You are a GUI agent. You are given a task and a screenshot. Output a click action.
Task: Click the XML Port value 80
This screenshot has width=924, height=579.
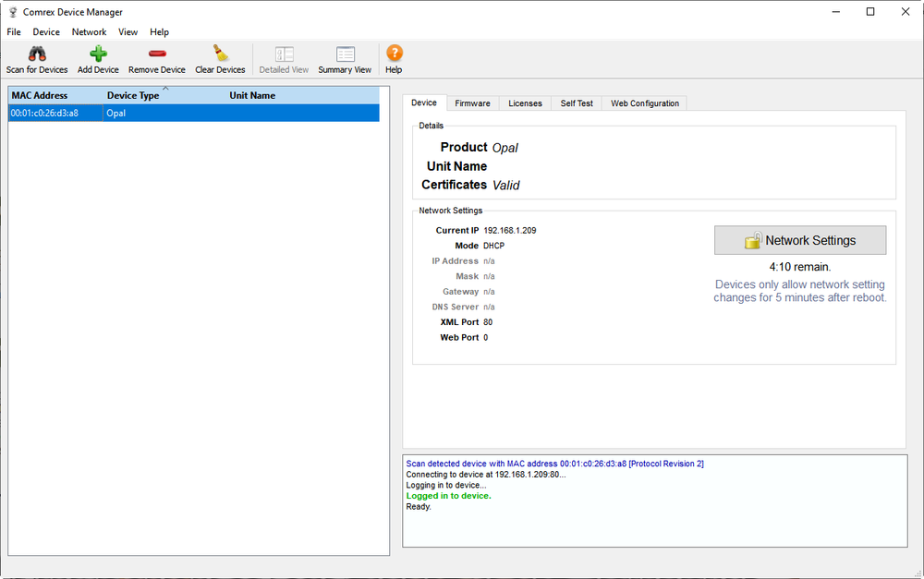coord(488,322)
